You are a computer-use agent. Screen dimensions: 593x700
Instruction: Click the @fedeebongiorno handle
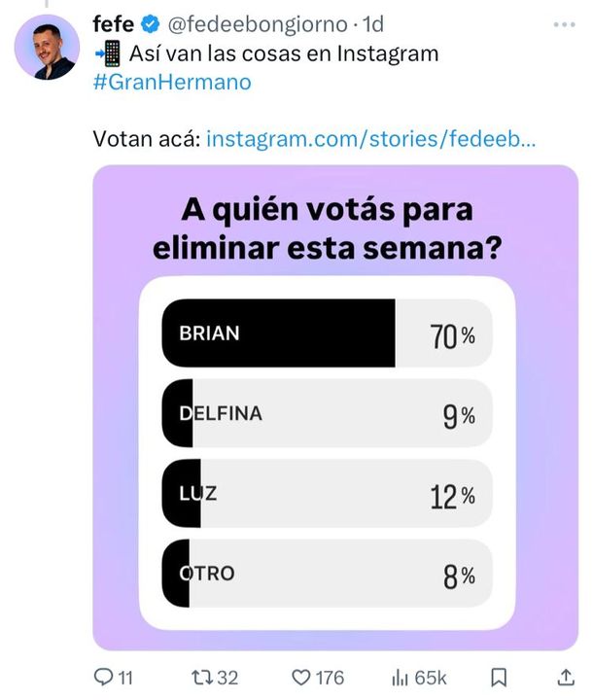(260, 24)
